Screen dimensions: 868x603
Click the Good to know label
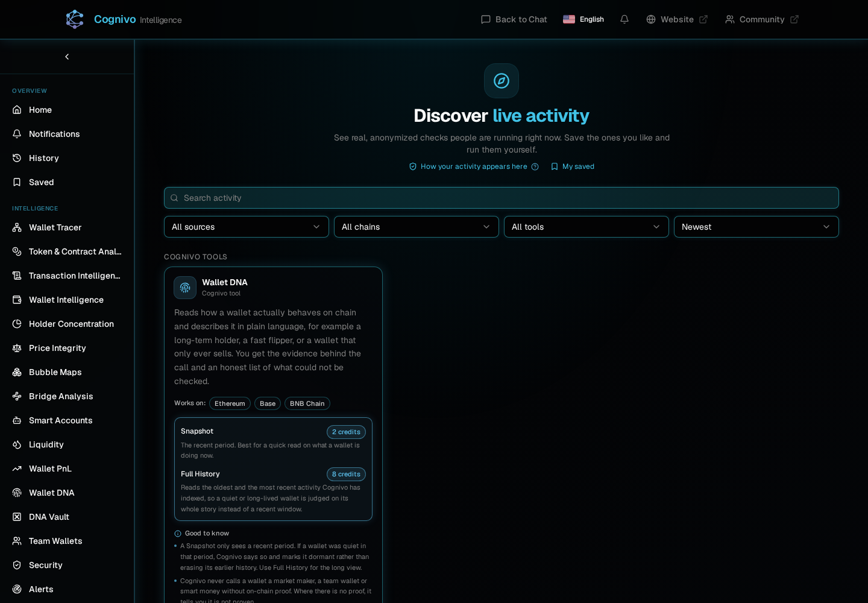(x=207, y=533)
